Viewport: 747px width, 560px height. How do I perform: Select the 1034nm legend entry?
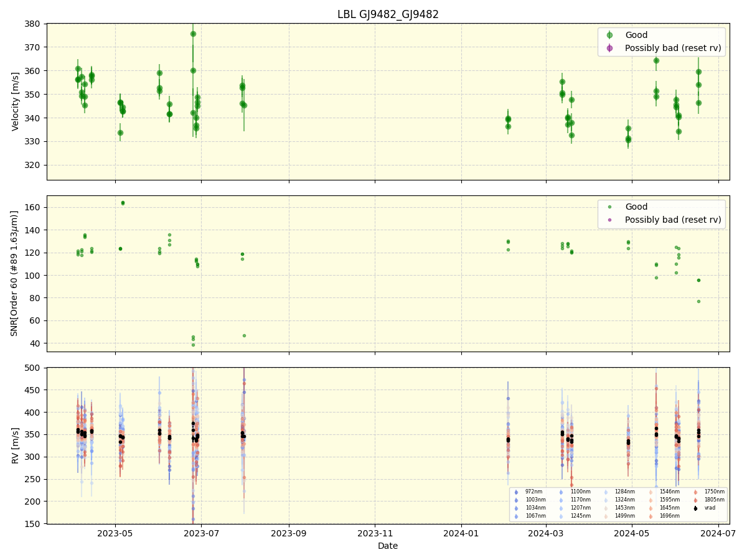coord(529,508)
